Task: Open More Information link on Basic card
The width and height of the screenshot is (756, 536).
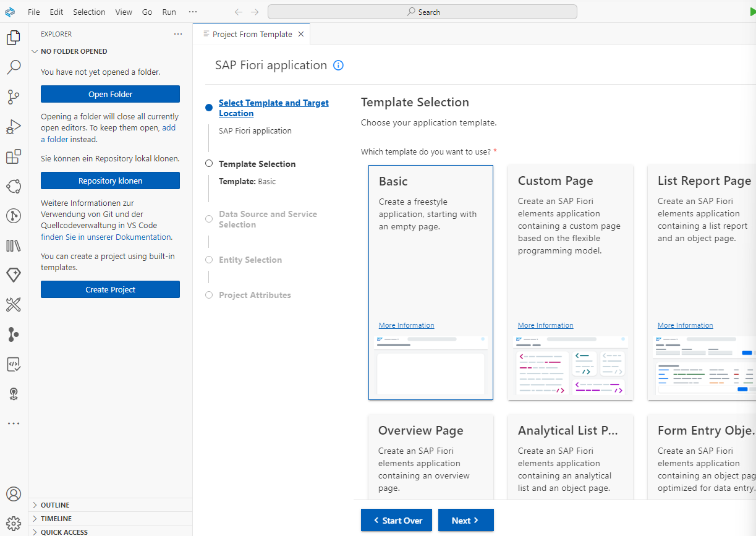Action: (406, 325)
